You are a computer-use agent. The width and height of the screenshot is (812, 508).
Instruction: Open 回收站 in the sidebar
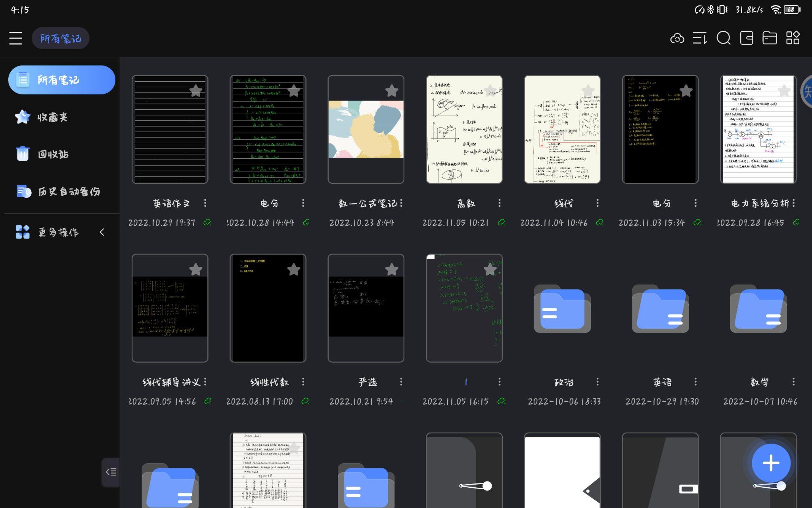pyautogui.click(x=53, y=154)
